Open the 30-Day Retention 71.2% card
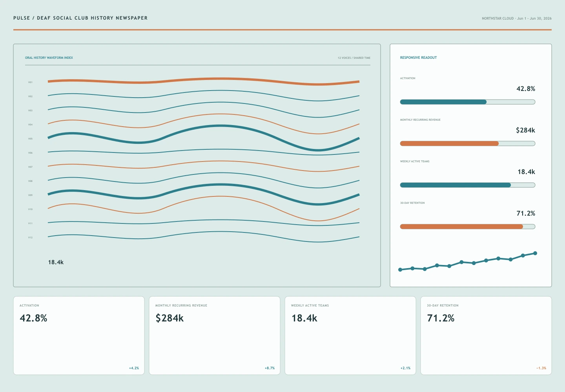Screen dimensions: 565x392 point(486,336)
